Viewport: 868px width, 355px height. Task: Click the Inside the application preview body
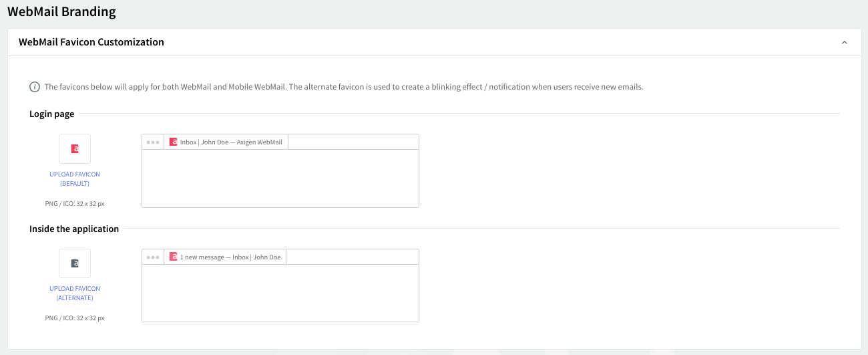(280, 293)
